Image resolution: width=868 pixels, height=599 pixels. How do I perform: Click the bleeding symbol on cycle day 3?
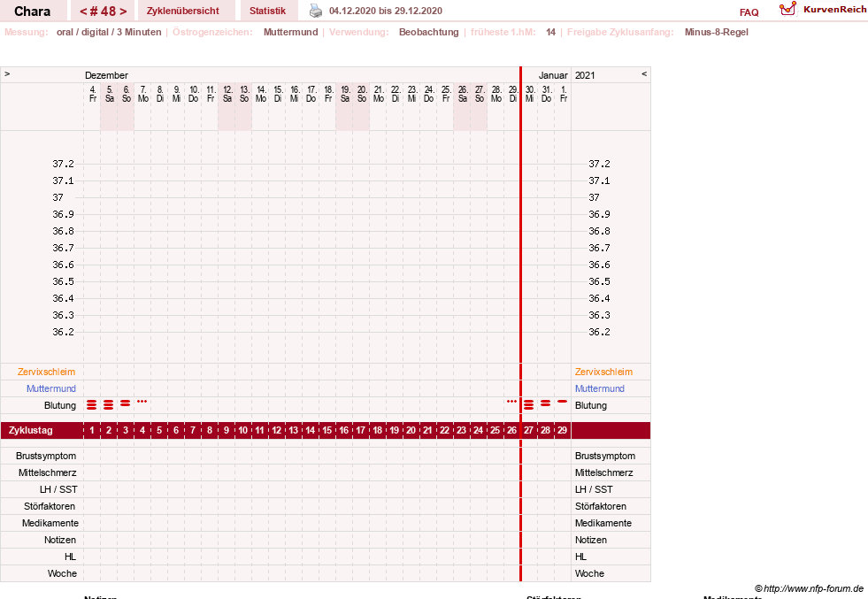click(x=125, y=403)
